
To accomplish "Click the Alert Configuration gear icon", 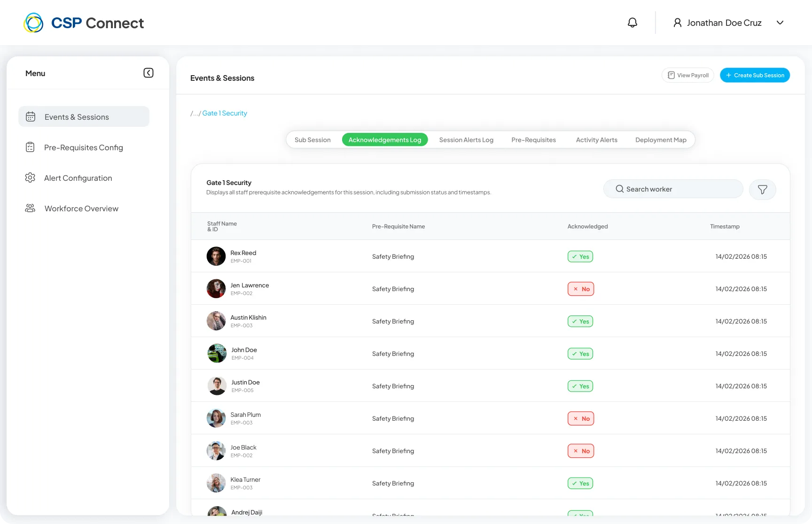I will 30,177.
